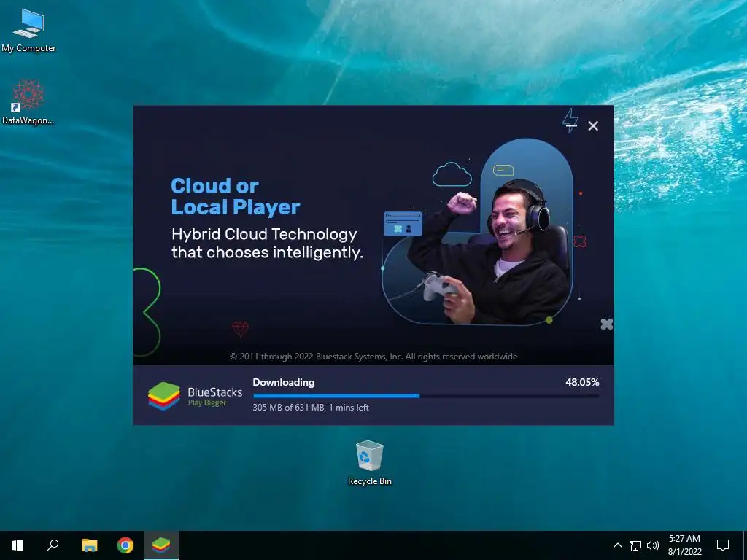Expand hidden system tray icons
Image resolution: width=747 pixels, height=560 pixels.
point(617,545)
